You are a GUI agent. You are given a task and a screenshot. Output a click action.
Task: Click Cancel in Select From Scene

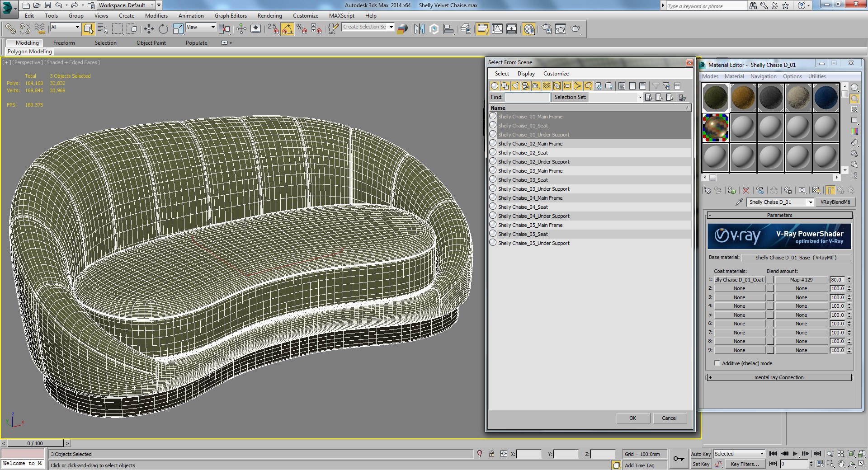coord(669,418)
